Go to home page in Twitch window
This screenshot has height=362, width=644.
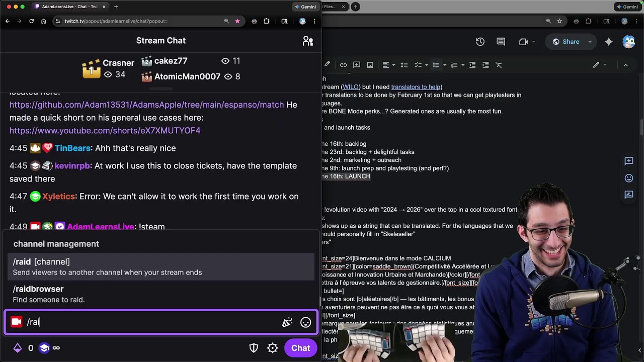pos(43,21)
